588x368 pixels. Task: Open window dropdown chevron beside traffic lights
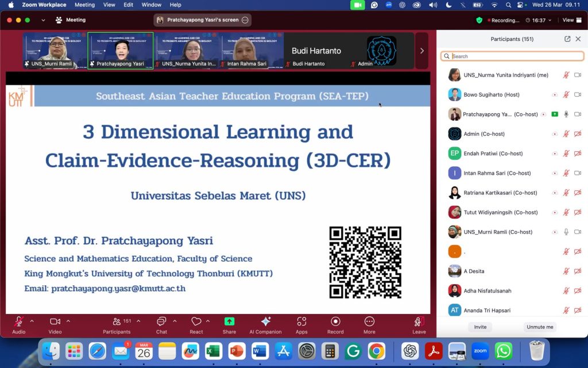[43, 20]
